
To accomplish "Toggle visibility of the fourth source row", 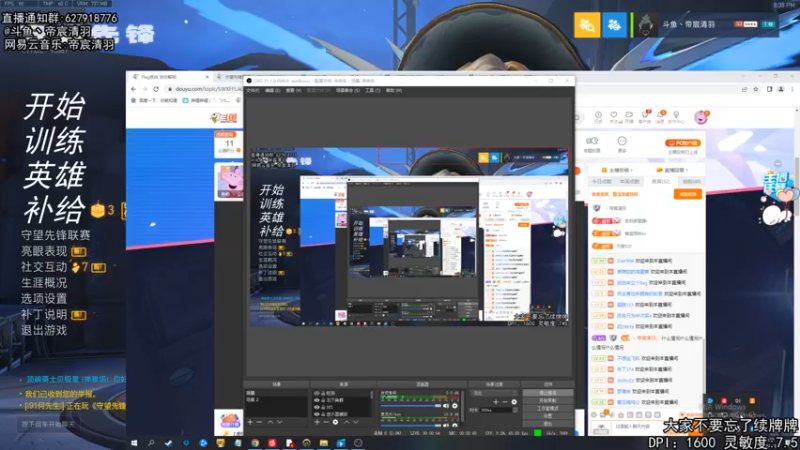I will click(317, 414).
